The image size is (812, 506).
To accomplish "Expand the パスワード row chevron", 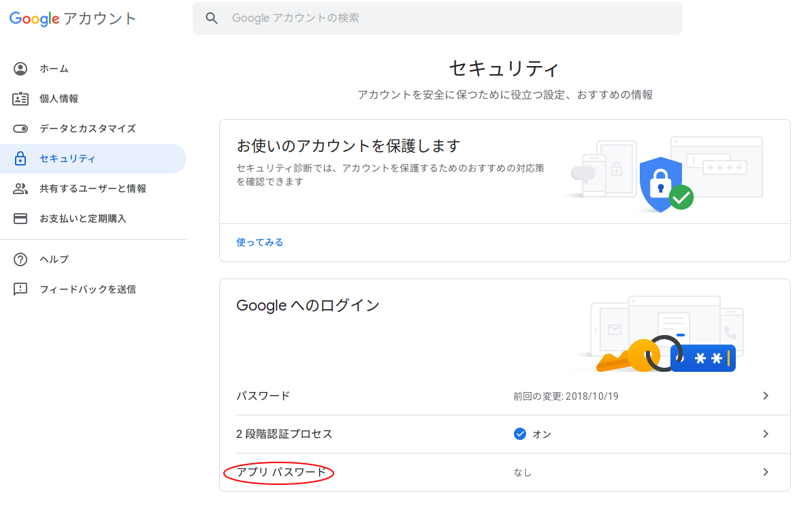I will pyautogui.click(x=766, y=396).
